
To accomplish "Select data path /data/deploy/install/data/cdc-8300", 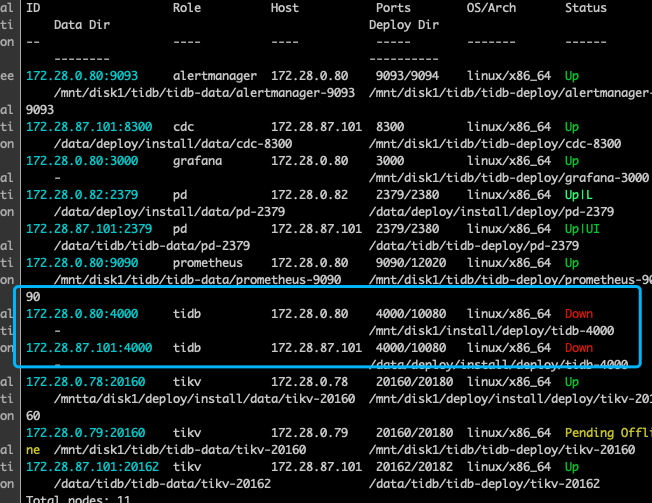I will coord(173,144).
